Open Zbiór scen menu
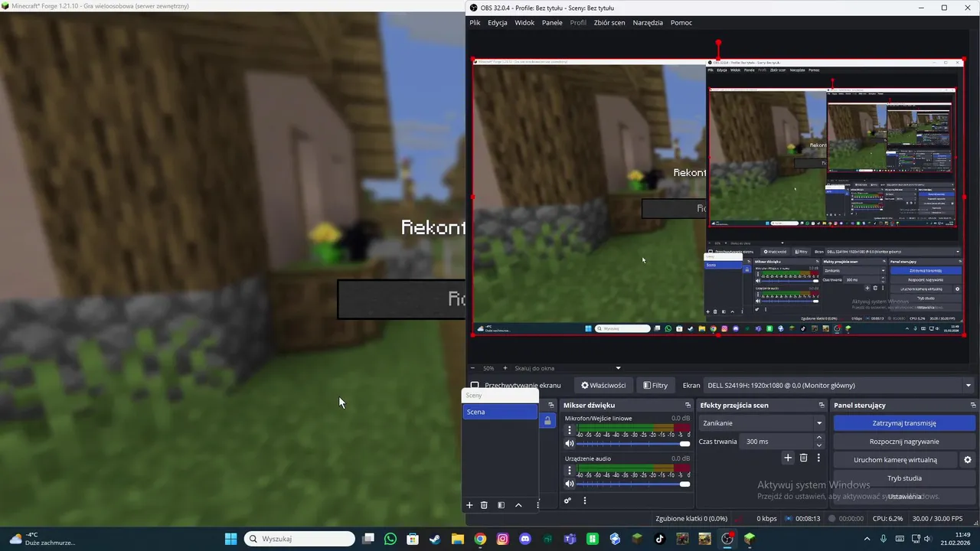980x551 pixels. point(609,22)
